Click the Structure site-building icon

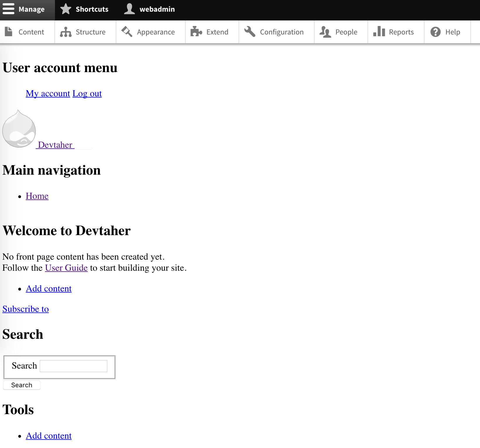pos(65,32)
